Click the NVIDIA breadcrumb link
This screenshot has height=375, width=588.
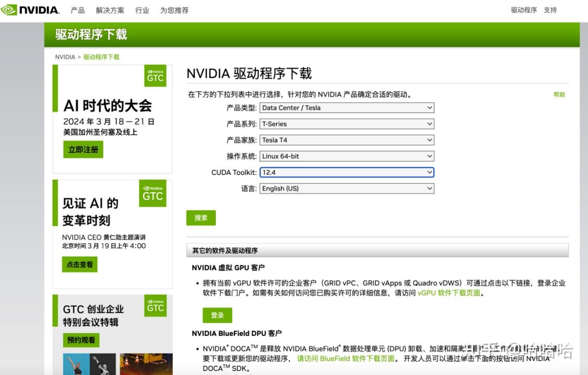click(65, 57)
